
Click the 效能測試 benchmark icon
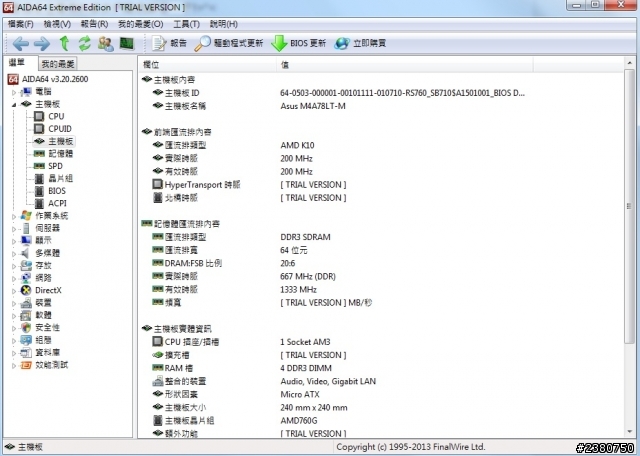[26, 365]
